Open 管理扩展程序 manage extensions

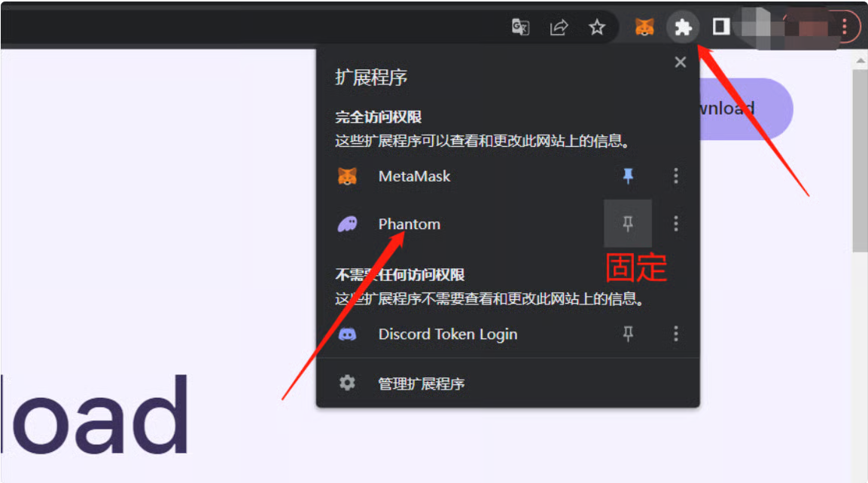pos(421,384)
